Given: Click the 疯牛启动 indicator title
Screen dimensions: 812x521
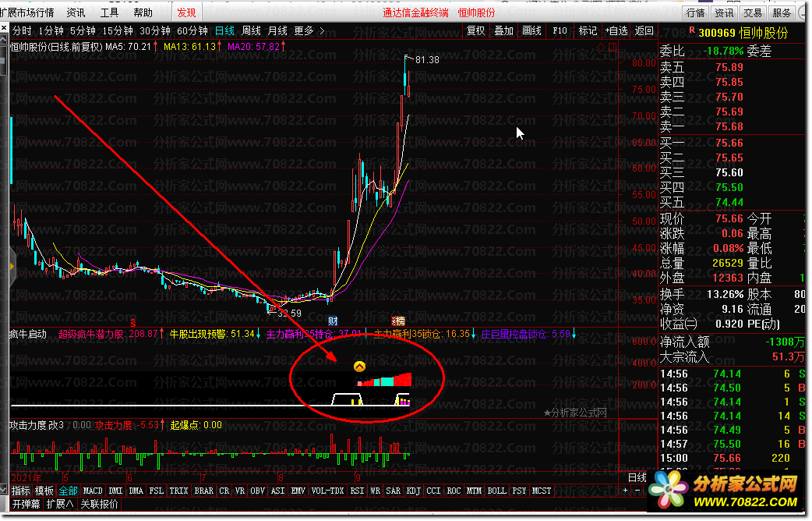Looking at the screenshot, I should pos(28,335).
